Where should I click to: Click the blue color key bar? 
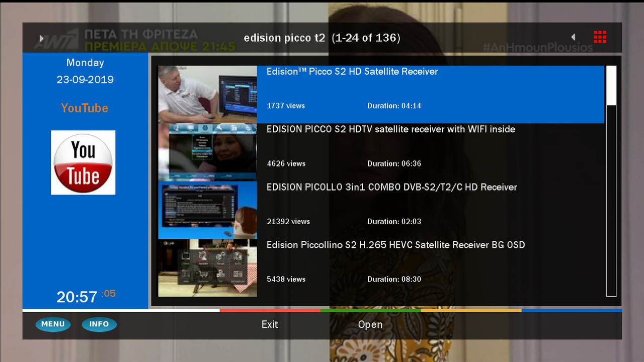pos(572,310)
